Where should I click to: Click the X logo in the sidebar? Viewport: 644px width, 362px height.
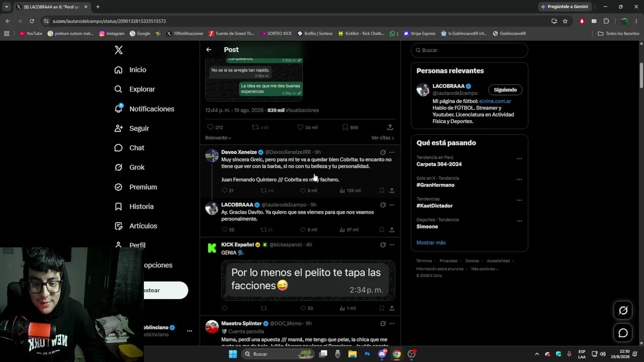tap(119, 50)
